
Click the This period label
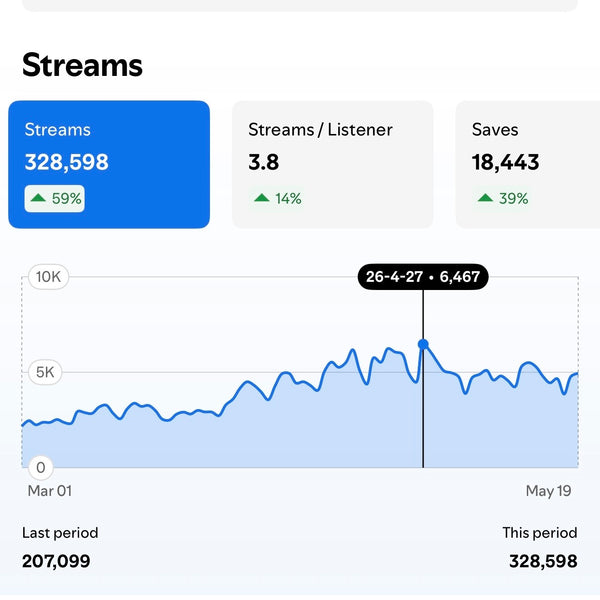tap(540, 533)
